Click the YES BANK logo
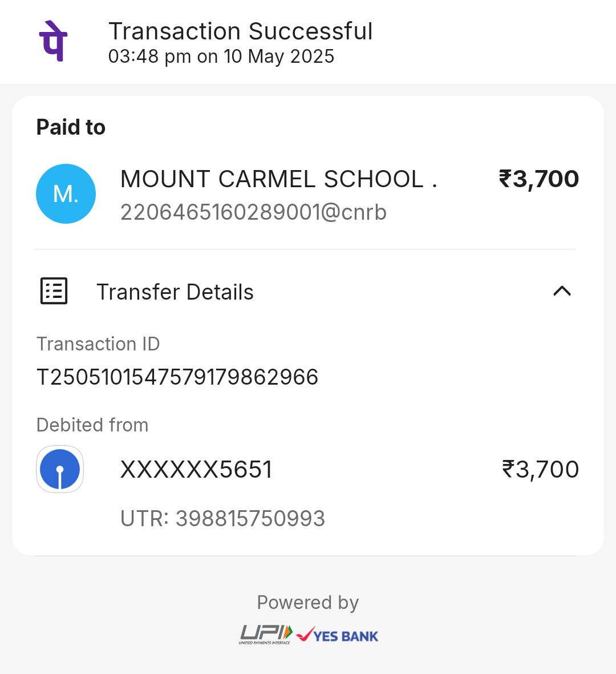616x674 pixels. point(337,635)
